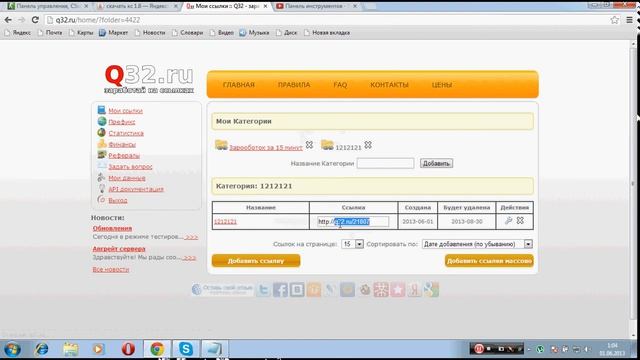Open the Chrome menu hamburger icon
The height and width of the screenshot is (360, 640).
pos(629,20)
